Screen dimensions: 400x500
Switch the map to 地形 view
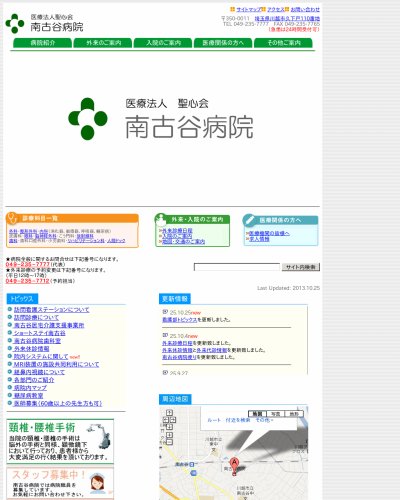click(294, 414)
